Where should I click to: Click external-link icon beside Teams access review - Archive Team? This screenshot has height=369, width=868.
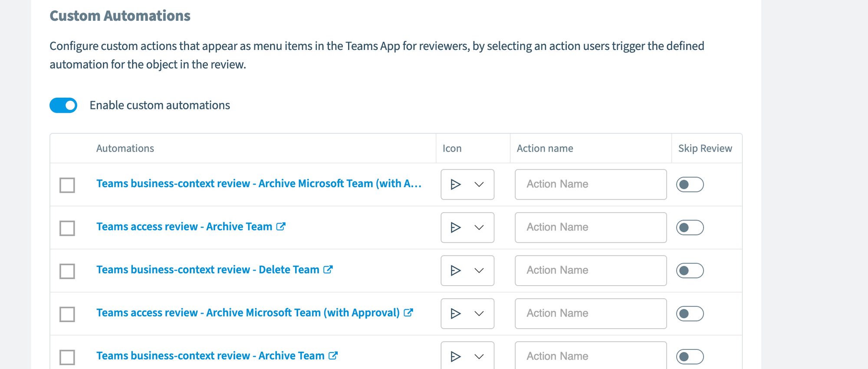tap(281, 226)
